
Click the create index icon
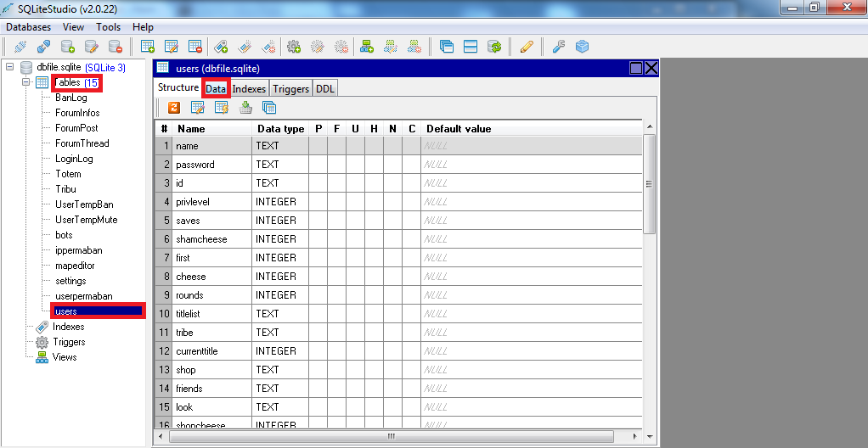point(221,47)
